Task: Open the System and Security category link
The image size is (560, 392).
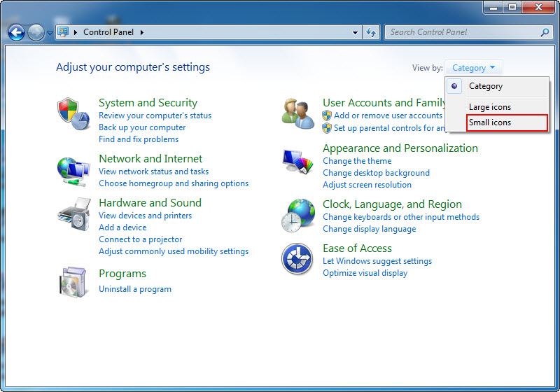Action: point(148,103)
